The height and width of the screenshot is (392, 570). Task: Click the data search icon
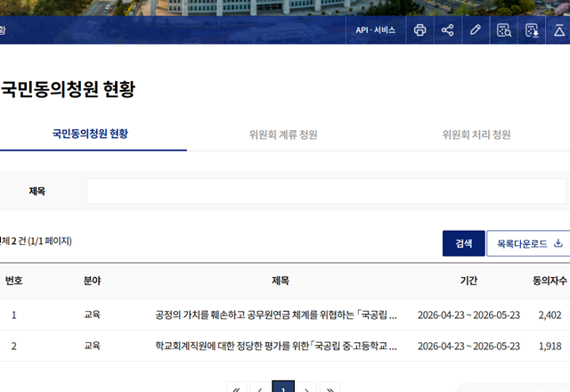tap(504, 30)
